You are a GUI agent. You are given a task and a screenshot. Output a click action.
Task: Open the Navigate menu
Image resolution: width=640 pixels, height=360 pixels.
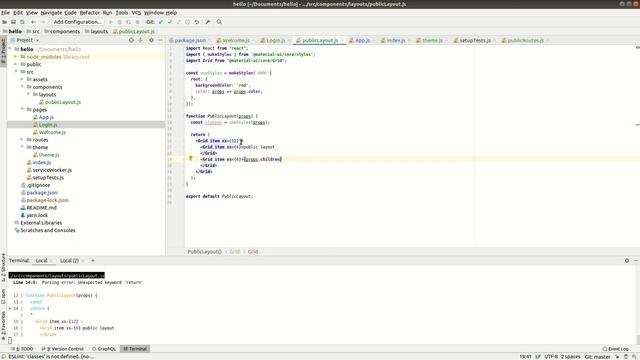[51, 13]
